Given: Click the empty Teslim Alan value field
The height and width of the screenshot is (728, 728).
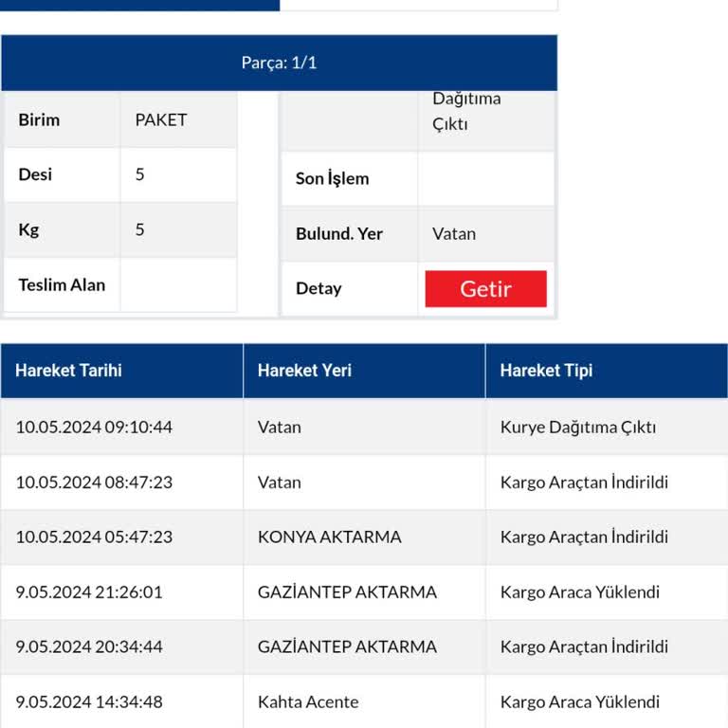Looking at the screenshot, I should coord(178,284).
